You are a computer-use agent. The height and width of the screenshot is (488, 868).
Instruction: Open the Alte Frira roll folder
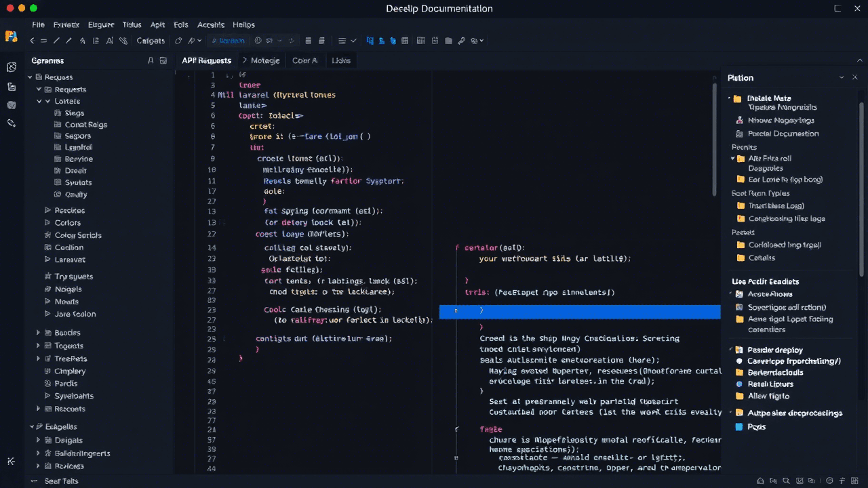pos(770,159)
